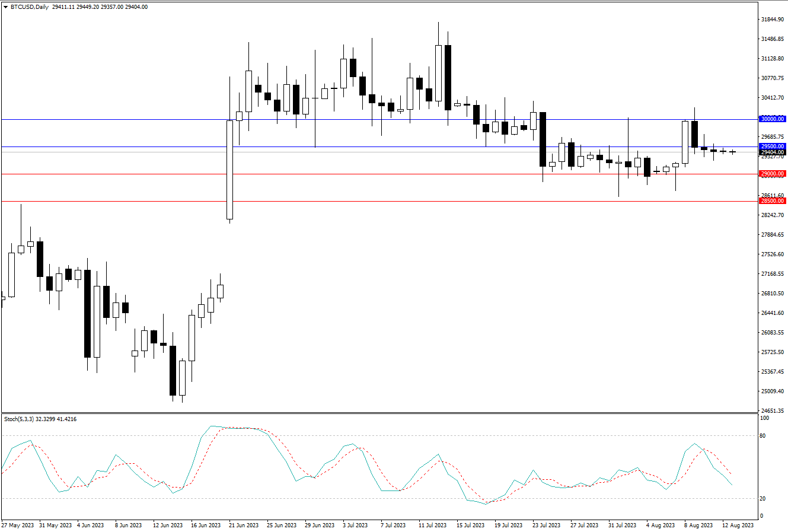The height and width of the screenshot is (532, 788).
Task: Click the 11 Jul 2023 date label
Action: (432, 525)
